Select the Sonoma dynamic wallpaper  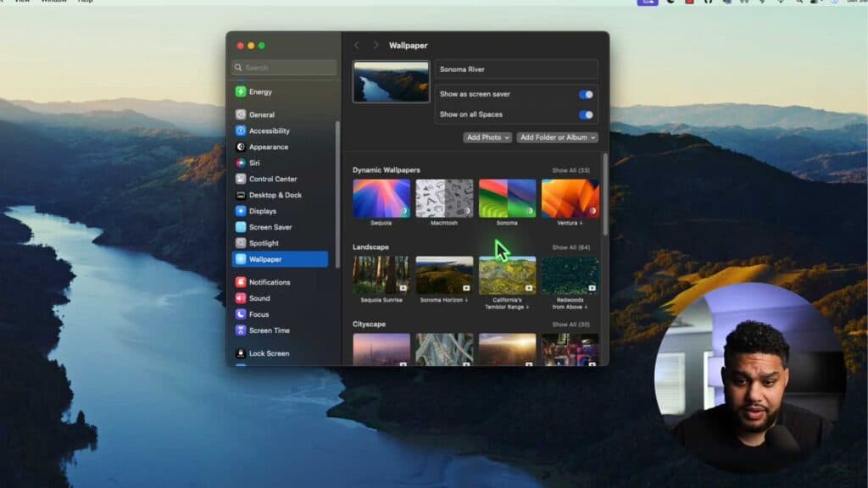click(507, 198)
